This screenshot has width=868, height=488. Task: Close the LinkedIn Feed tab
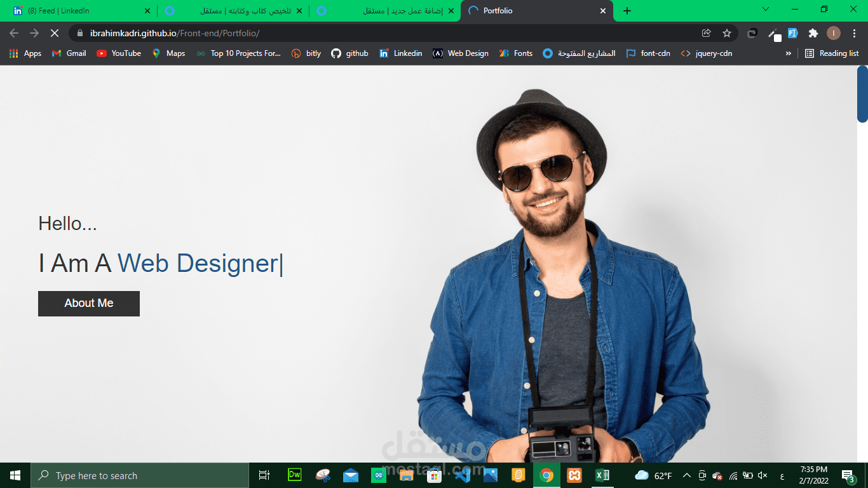[x=147, y=11]
